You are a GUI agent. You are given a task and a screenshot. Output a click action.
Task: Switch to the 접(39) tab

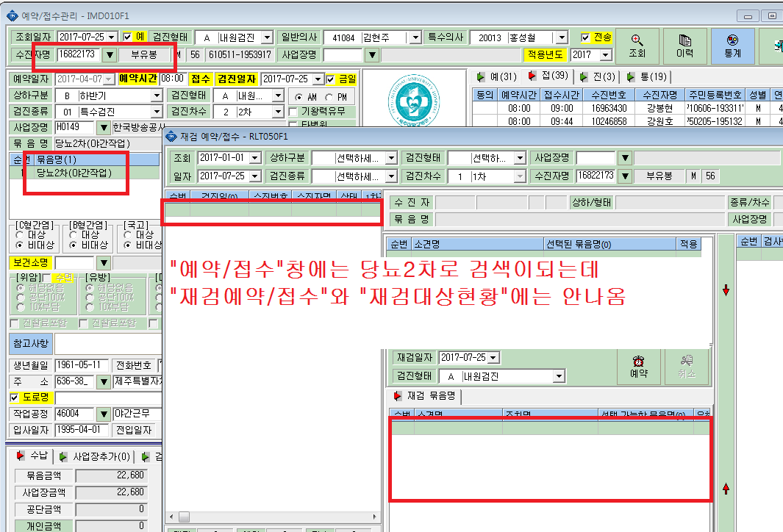[548, 76]
